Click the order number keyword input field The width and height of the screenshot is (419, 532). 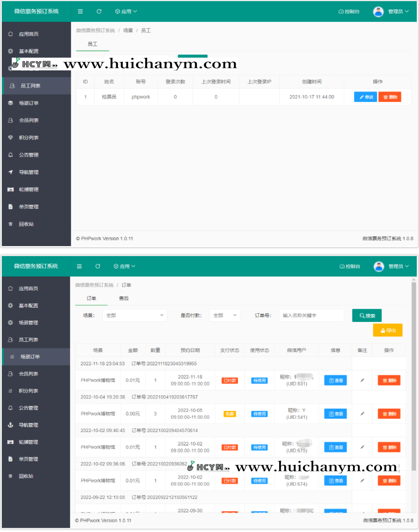tap(311, 315)
